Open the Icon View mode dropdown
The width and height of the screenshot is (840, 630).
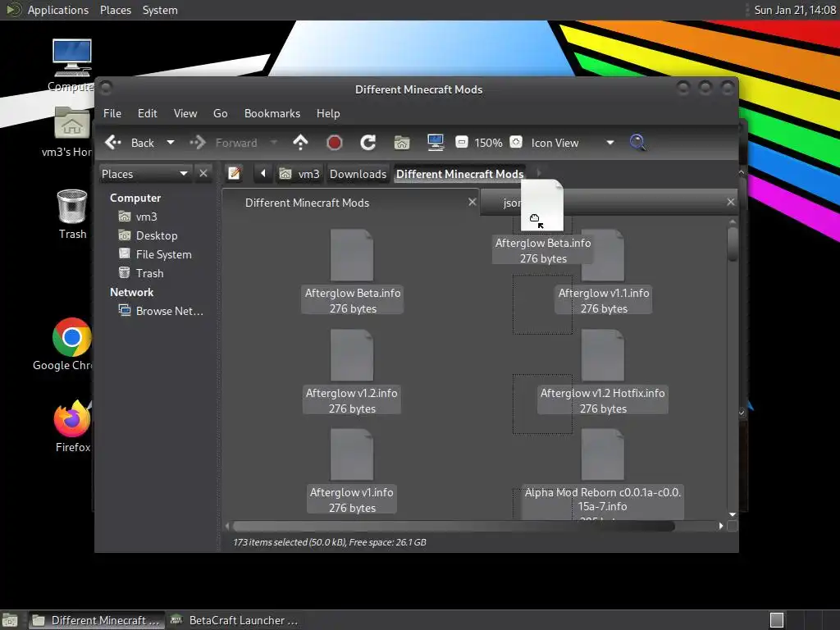click(x=572, y=143)
